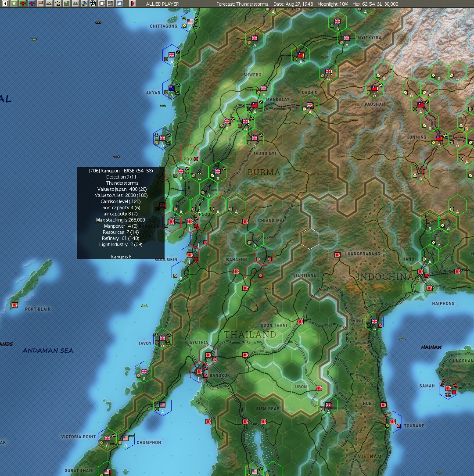Viewport: 474px width, 476px height.
Task: Select the Japanese base at Udon Thani
Action: (300, 322)
